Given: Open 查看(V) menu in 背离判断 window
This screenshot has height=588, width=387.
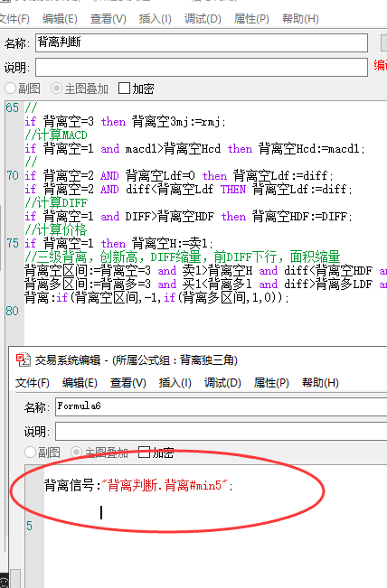Looking at the screenshot, I should [109, 19].
